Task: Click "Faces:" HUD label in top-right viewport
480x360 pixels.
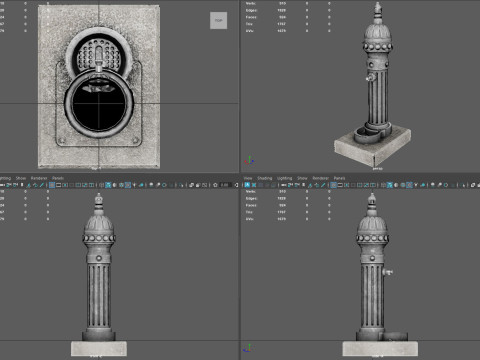Action: (251, 17)
